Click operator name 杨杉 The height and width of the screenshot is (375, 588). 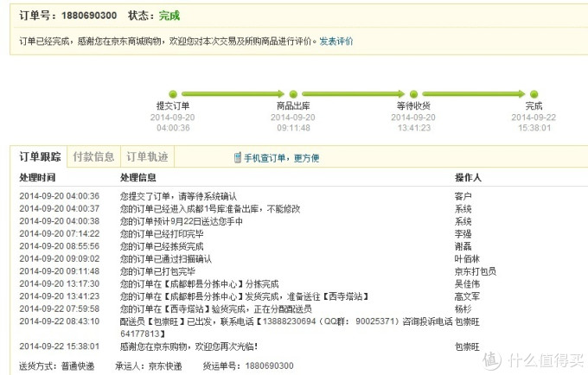click(463, 308)
